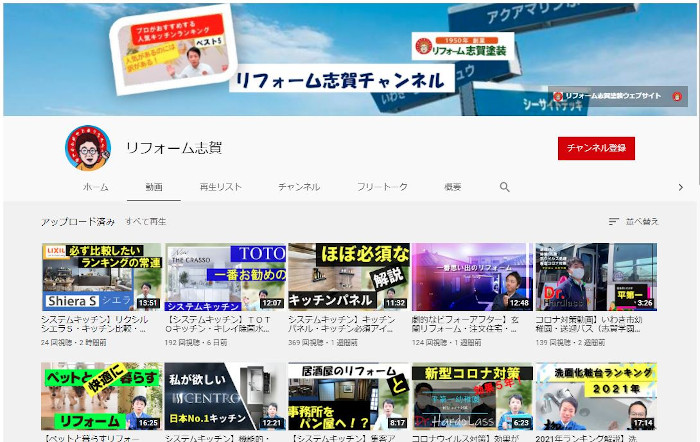Open the フリートーク tab

click(x=382, y=187)
